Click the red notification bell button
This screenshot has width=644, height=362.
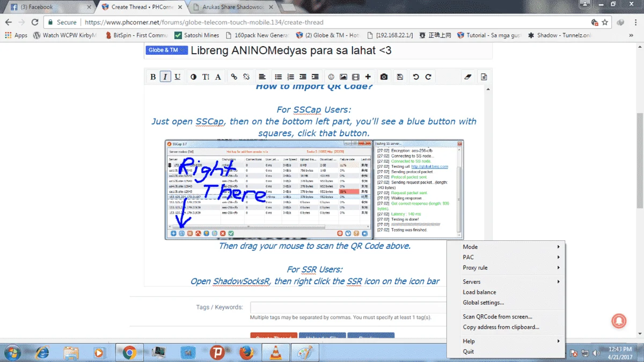point(620,320)
